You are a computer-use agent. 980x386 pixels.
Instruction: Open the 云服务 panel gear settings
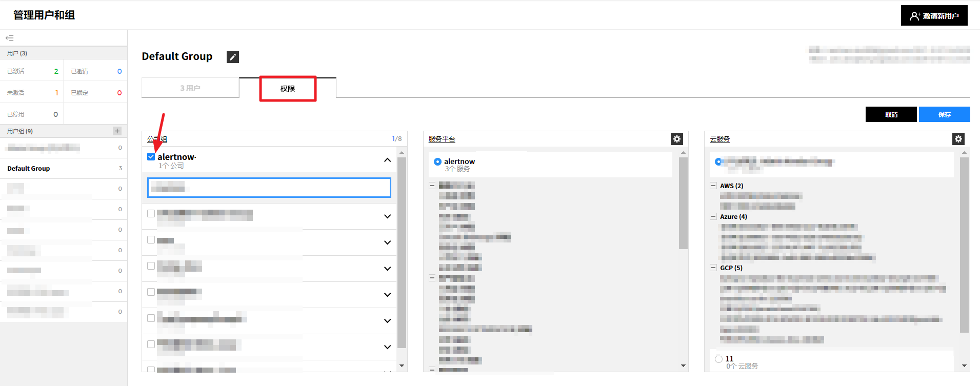pos(958,139)
